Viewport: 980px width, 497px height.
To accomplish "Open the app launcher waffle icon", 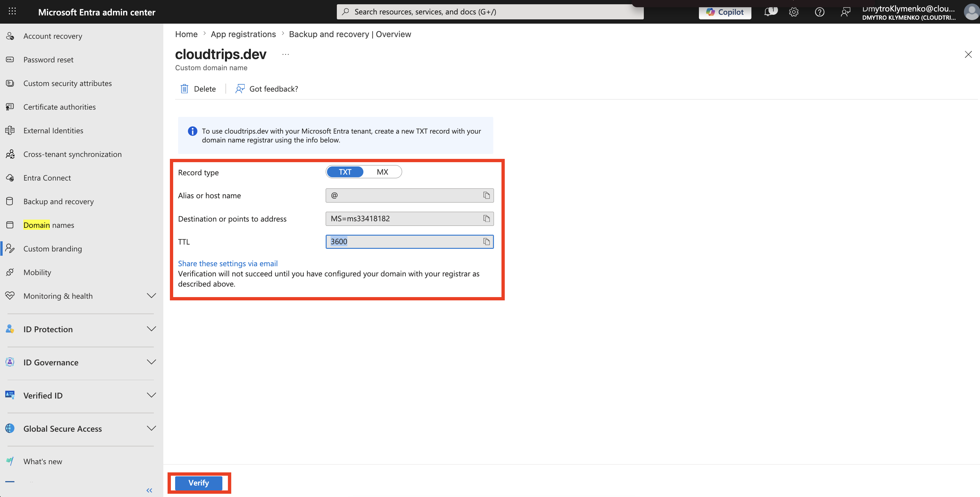I will click(x=12, y=11).
